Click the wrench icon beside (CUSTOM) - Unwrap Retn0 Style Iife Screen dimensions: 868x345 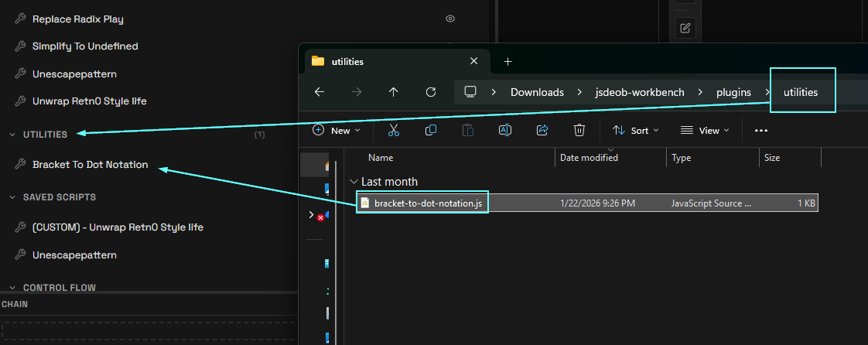[20, 227]
